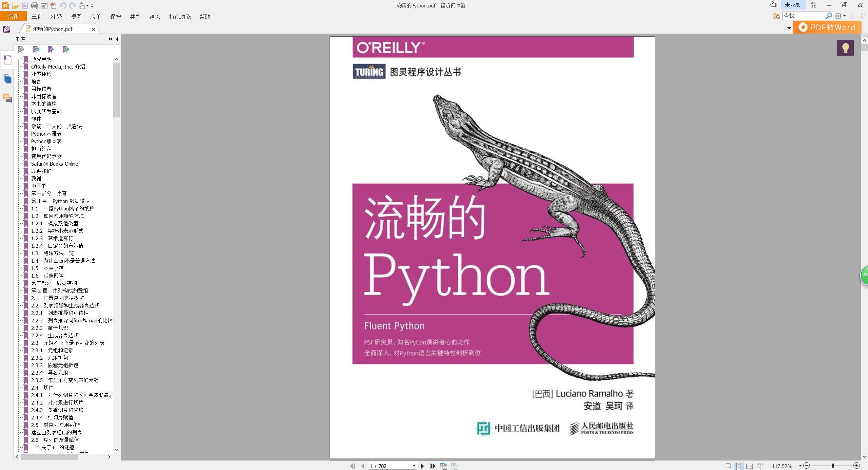The width and height of the screenshot is (868, 470).
Task: Open bookmark 1.2.3 算术运算符
Action: 52,238
